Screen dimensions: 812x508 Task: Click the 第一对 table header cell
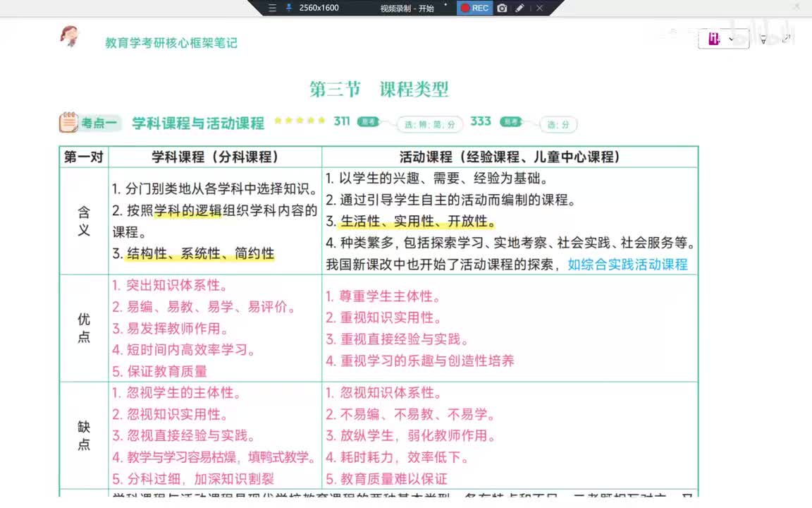pos(84,157)
